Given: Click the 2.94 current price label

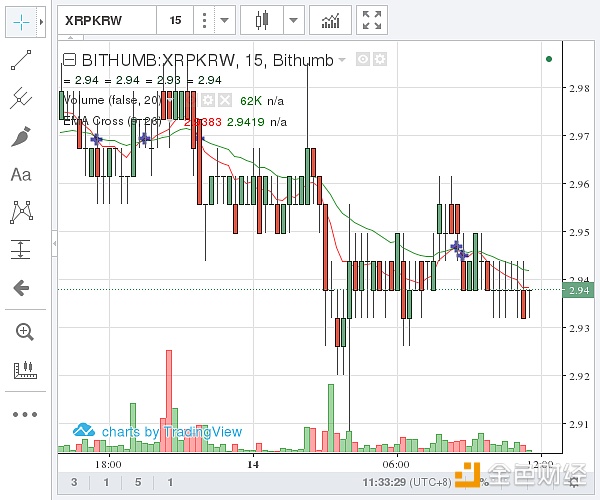Looking at the screenshot, I should click(x=578, y=290).
